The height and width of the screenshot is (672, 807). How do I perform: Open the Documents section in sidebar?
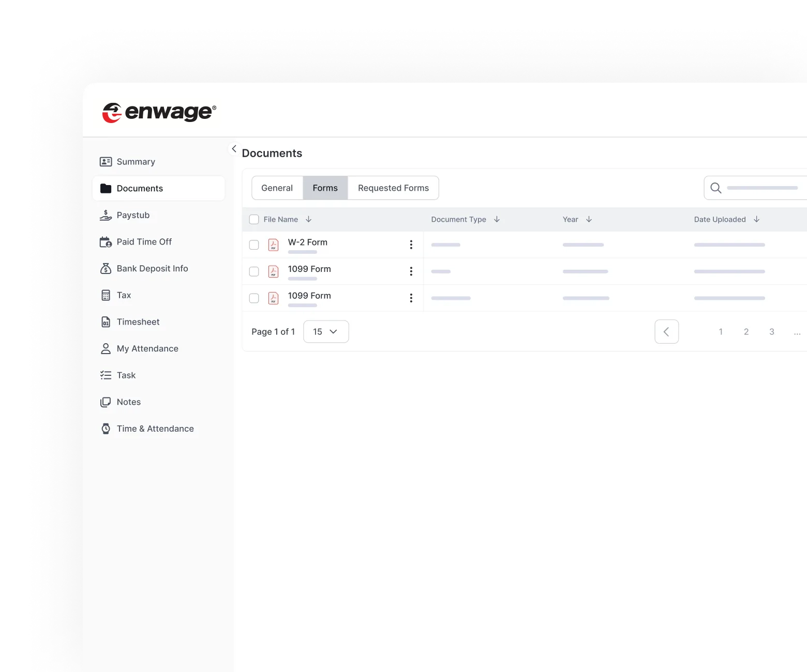139,188
